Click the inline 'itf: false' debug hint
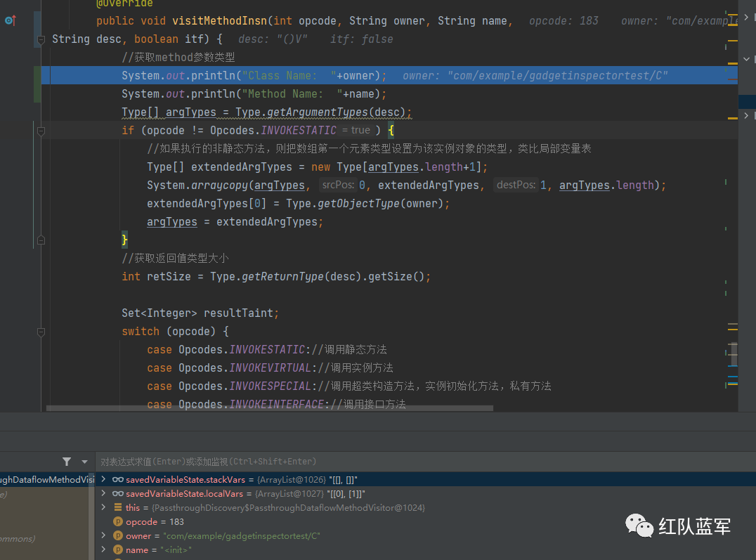 pyautogui.click(x=361, y=39)
